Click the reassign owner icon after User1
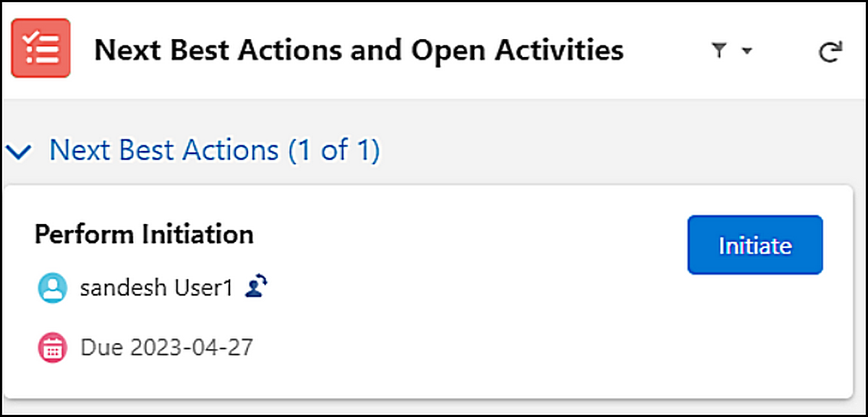 (256, 288)
